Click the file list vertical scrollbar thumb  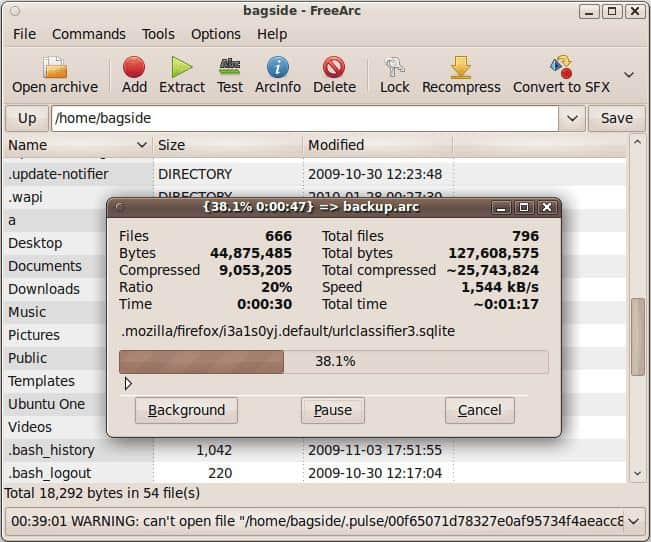637,336
